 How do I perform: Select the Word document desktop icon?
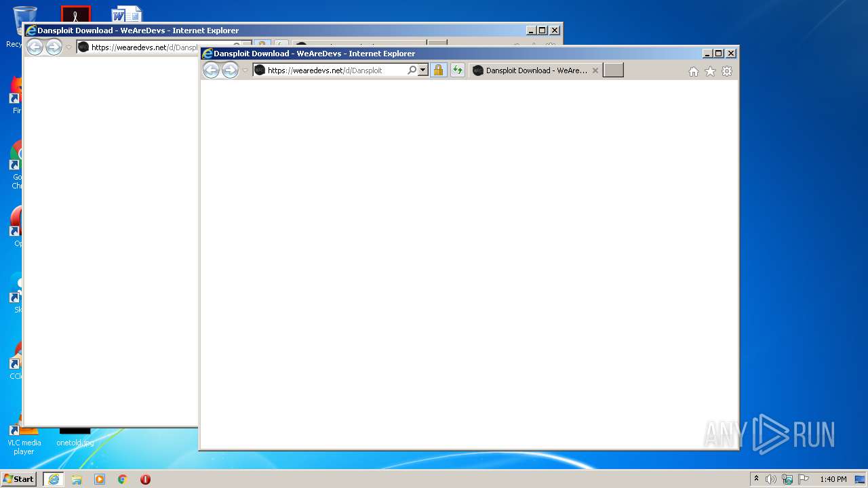(127, 14)
